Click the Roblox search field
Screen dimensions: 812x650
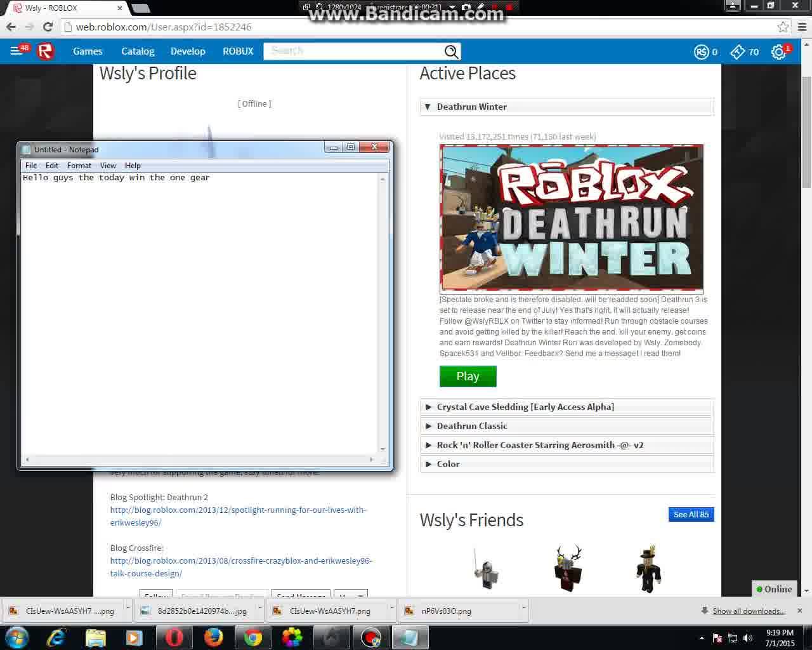[354, 51]
